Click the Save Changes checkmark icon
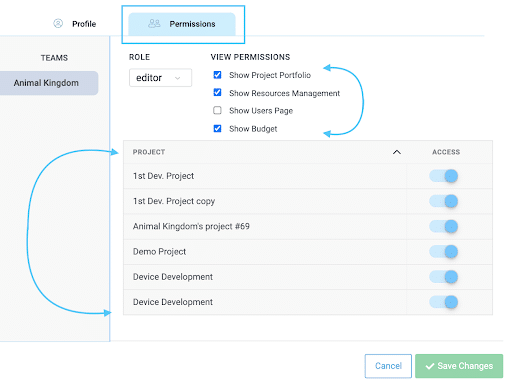Viewport: 512px width, 387px height. pos(430,366)
